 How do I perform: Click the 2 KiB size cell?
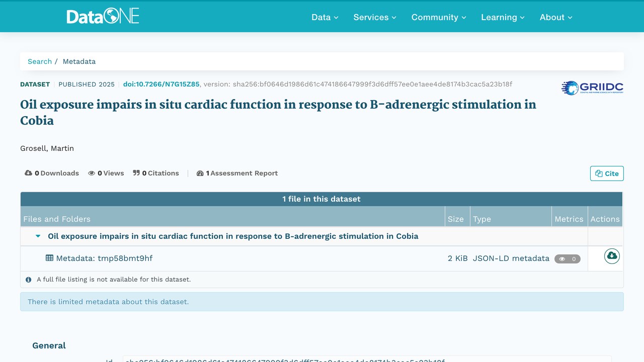point(458,258)
